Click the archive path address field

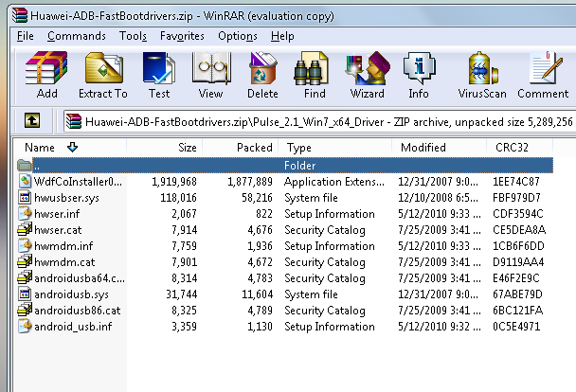(322, 121)
